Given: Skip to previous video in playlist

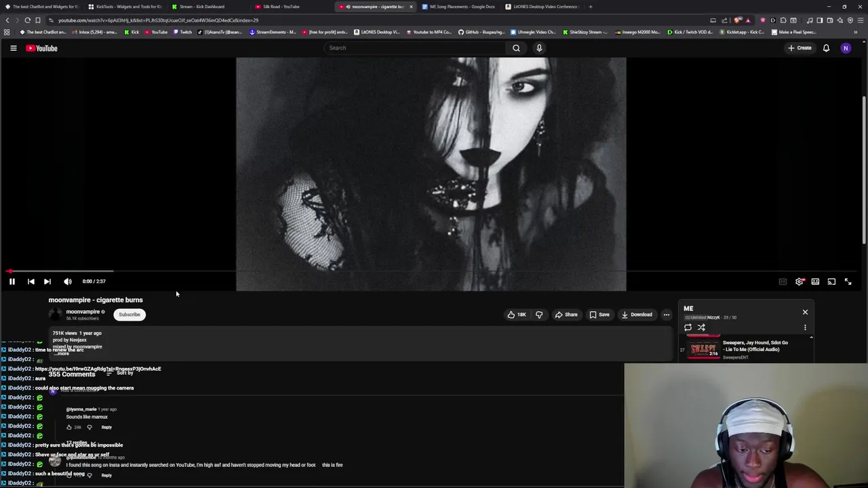Looking at the screenshot, I should coord(31,281).
